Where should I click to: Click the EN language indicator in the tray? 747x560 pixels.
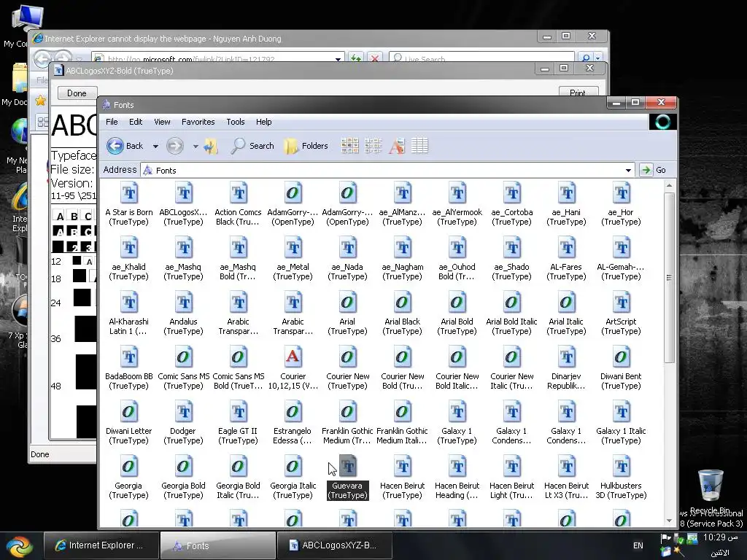(638, 545)
